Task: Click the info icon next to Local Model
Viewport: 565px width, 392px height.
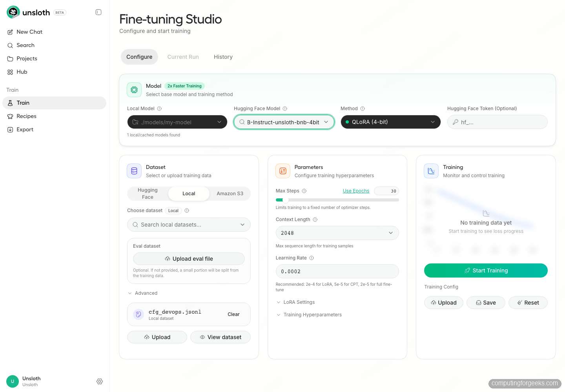Action: (x=159, y=109)
